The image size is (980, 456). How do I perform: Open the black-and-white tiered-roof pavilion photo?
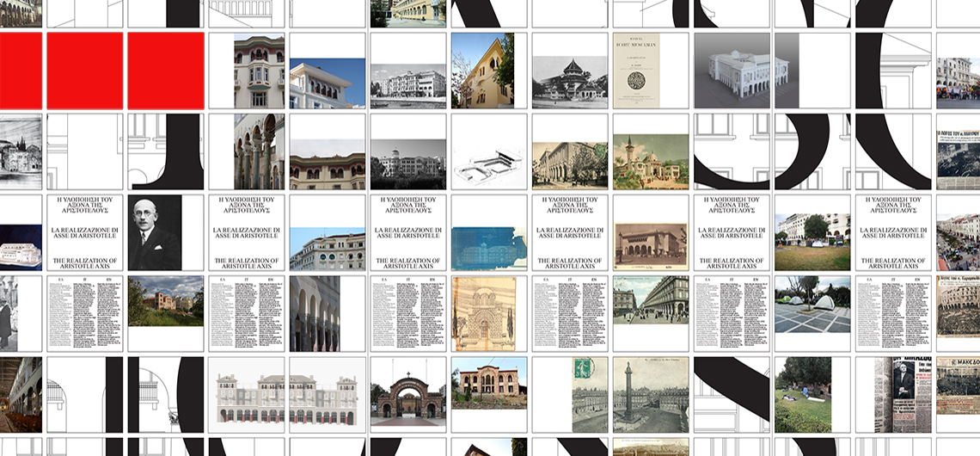point(569,82)
